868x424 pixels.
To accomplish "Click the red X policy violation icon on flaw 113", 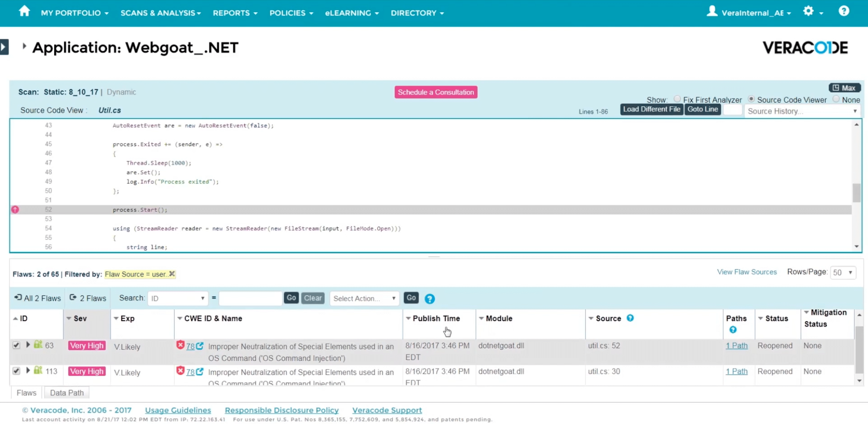I will (x=181, y=371).
